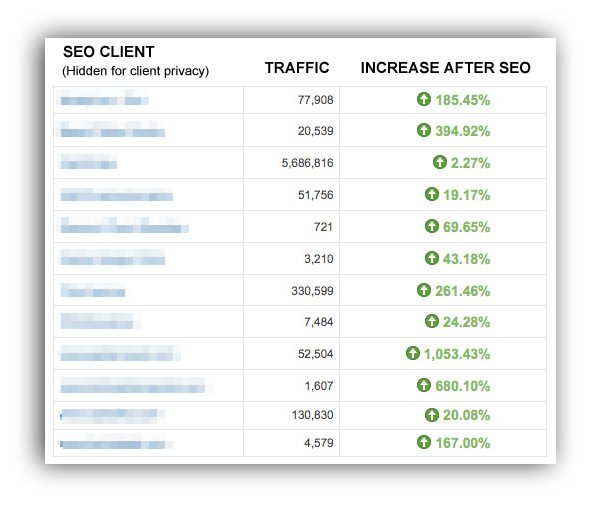
Task: Click the TRAFFIC column header
Action: [297, 68]
